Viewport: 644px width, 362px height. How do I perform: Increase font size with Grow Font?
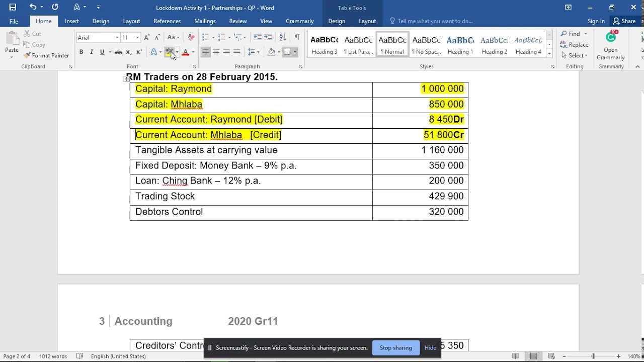coord(146,37)
